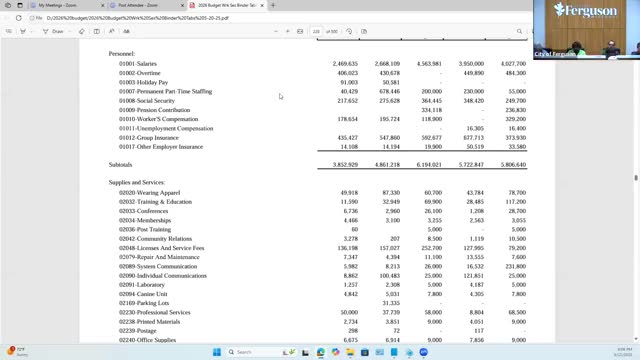Start Read aloud from PDF toolbar
The image size is (640, 360).
pos(111,31)
